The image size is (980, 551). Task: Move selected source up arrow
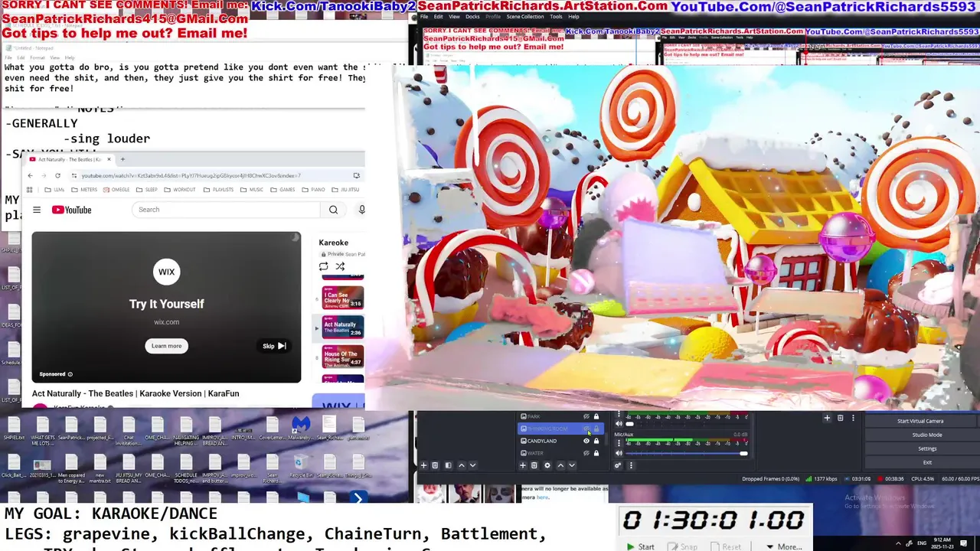[x=560, y=465]
